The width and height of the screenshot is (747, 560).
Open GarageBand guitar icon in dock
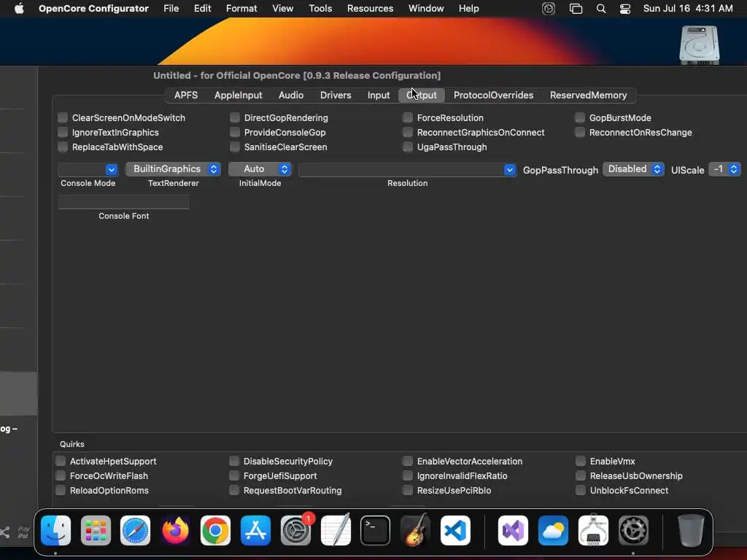(415, 530)
